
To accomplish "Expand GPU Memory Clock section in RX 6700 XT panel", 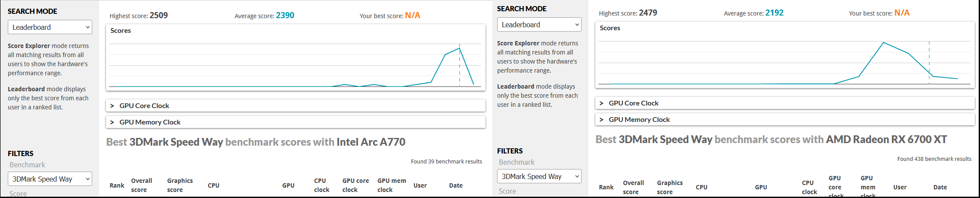I will pos(785,120).
